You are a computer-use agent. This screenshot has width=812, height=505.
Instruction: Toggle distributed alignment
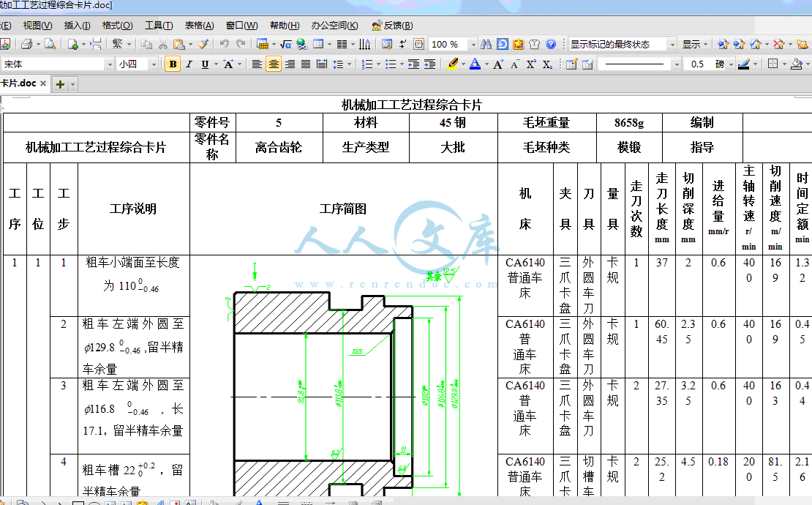pos(322,64)
